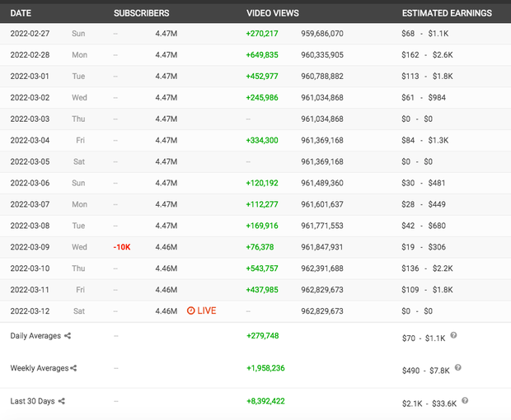
Task: Click earnings $136 - $2.2K
Action: (427, 268)
